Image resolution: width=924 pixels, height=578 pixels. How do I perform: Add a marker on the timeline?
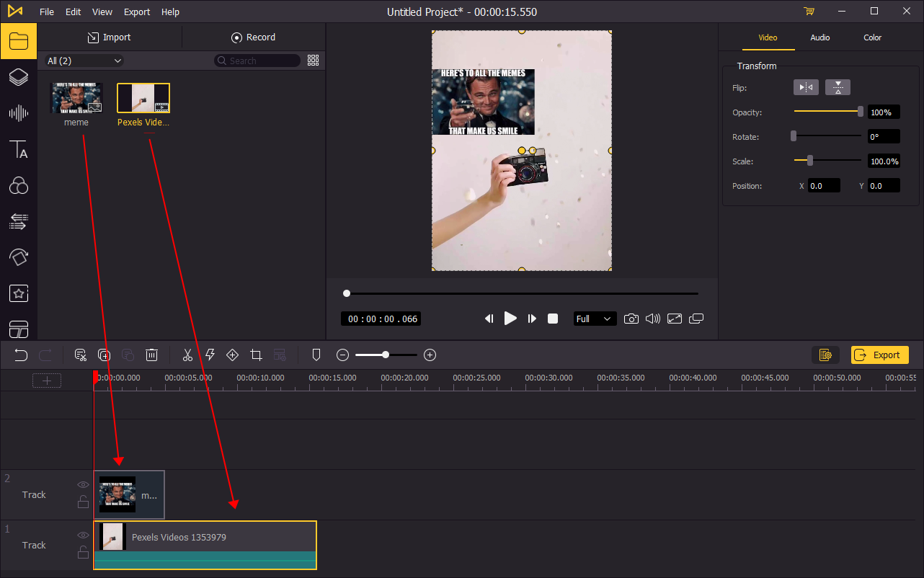point(316,355)
